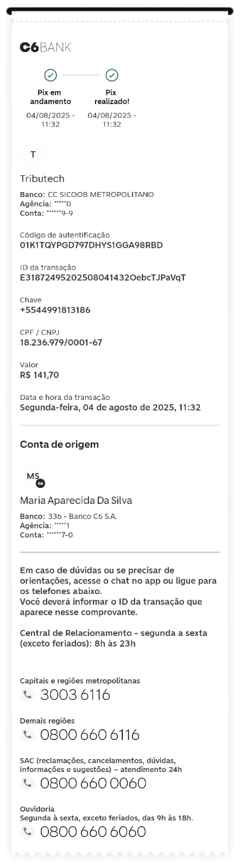Click phone icon beside 0800 660 0060

click(x=27, y=783)
